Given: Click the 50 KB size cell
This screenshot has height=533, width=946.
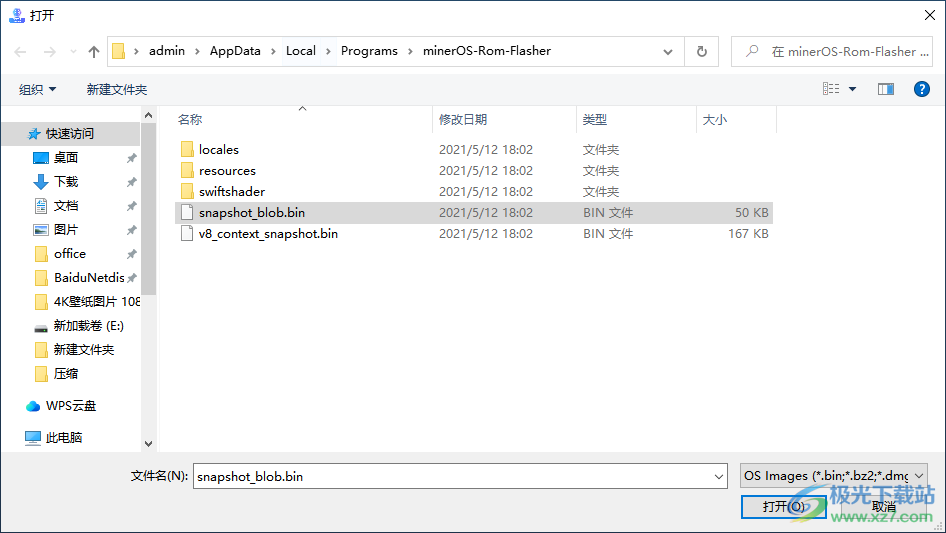Looking at the screenshot, I should click(751, 212).
